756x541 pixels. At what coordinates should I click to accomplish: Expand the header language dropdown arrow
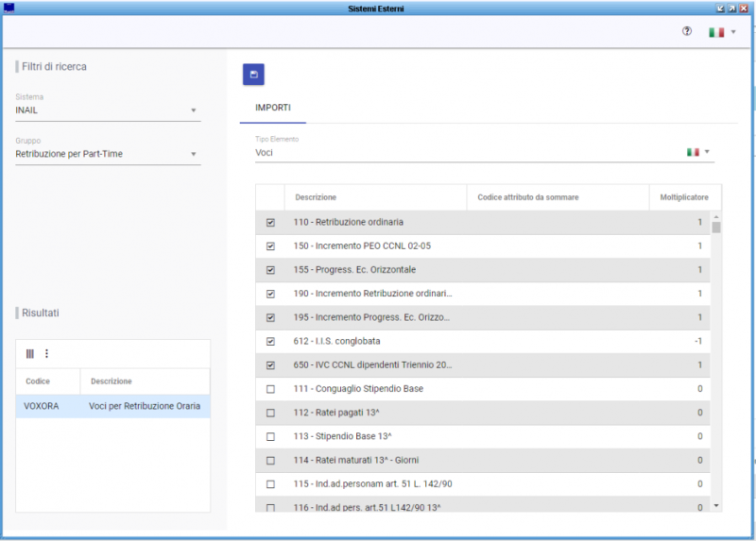tap(733, 32)
